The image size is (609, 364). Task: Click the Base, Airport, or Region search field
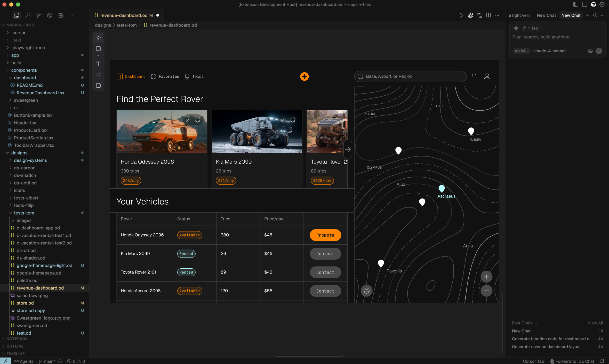point(410,76)
